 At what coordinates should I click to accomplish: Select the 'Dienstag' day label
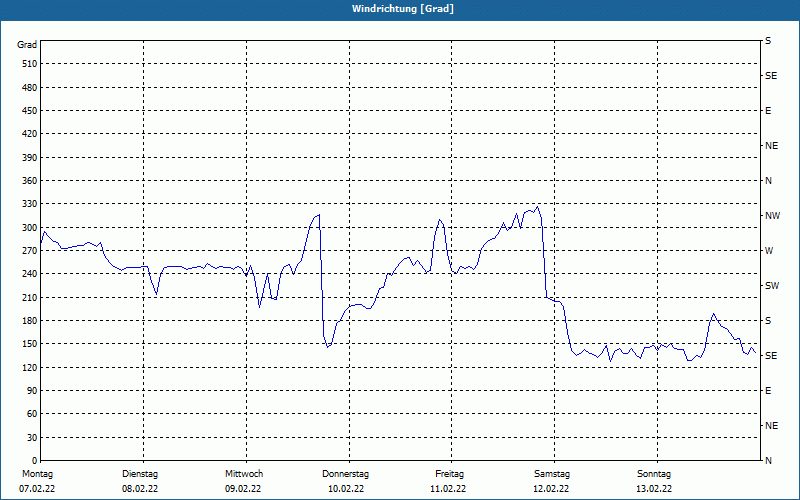point(140,474)
